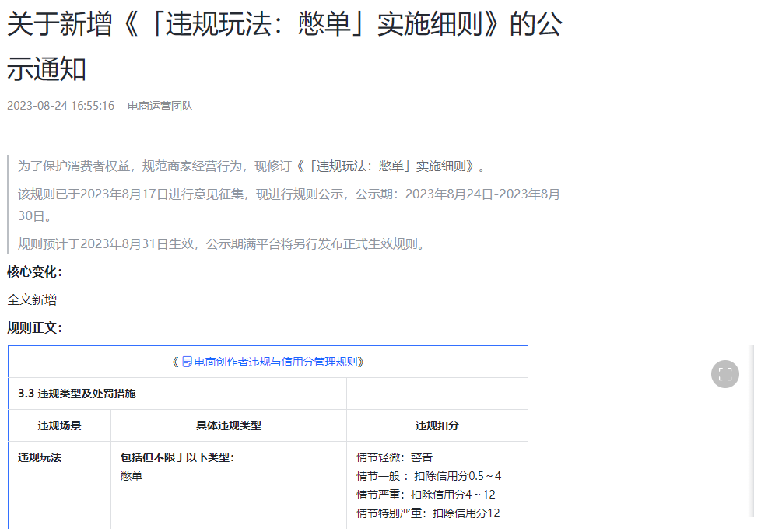Click the 核心变化 heading
The height and width of the screenshot is (532, 761).
click(x=35, y=271)
